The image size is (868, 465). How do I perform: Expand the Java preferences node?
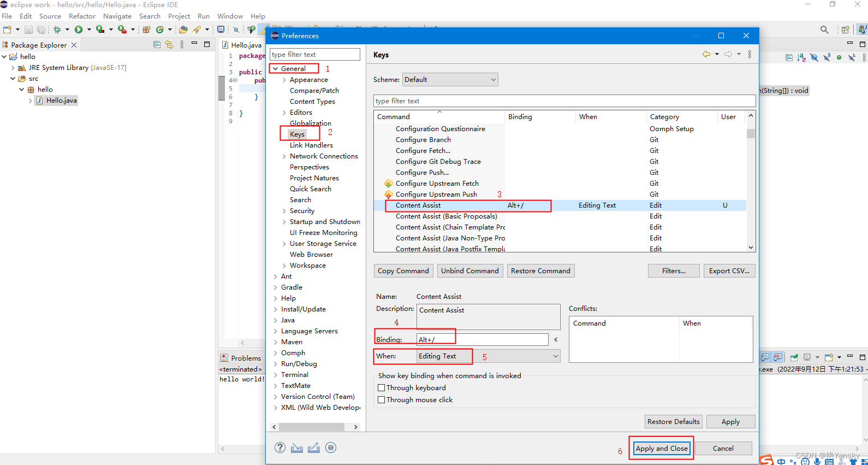(x=276, y=320)
